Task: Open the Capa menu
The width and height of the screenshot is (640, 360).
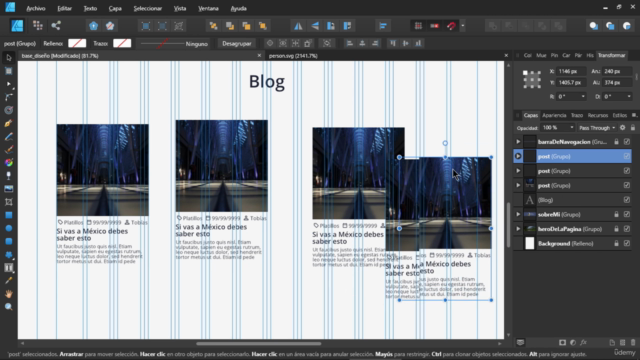Action: (x=115, y=8)
